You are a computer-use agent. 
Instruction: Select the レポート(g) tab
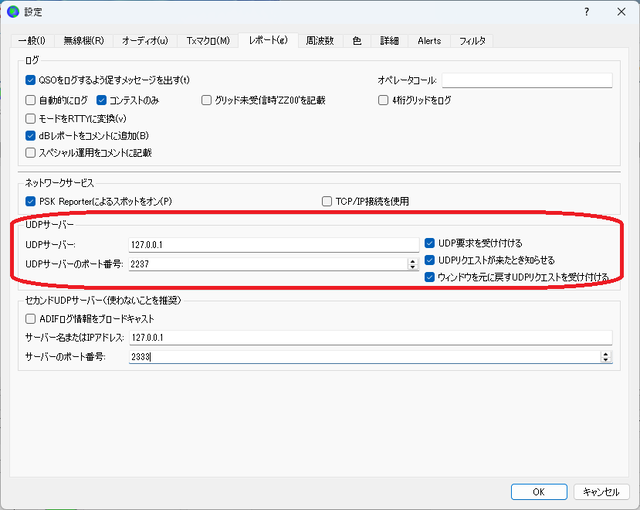click(268, 40)
